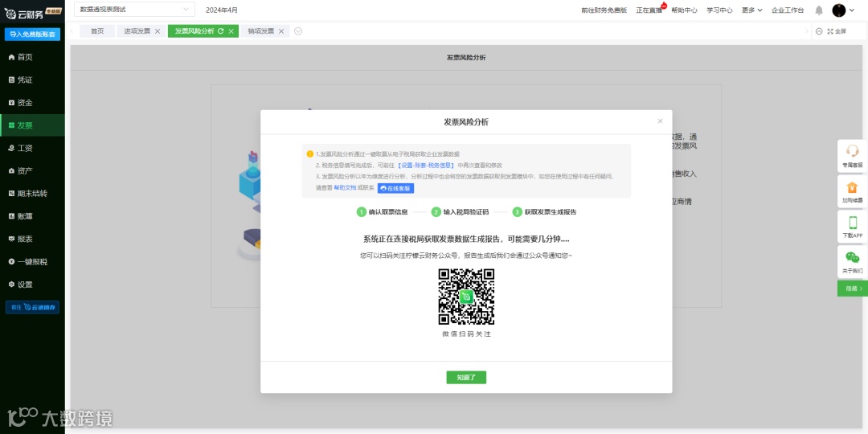This screenshot has width=868, height=434.
Task: Click the 导入免费版账套 button
Action: (32, 35)
